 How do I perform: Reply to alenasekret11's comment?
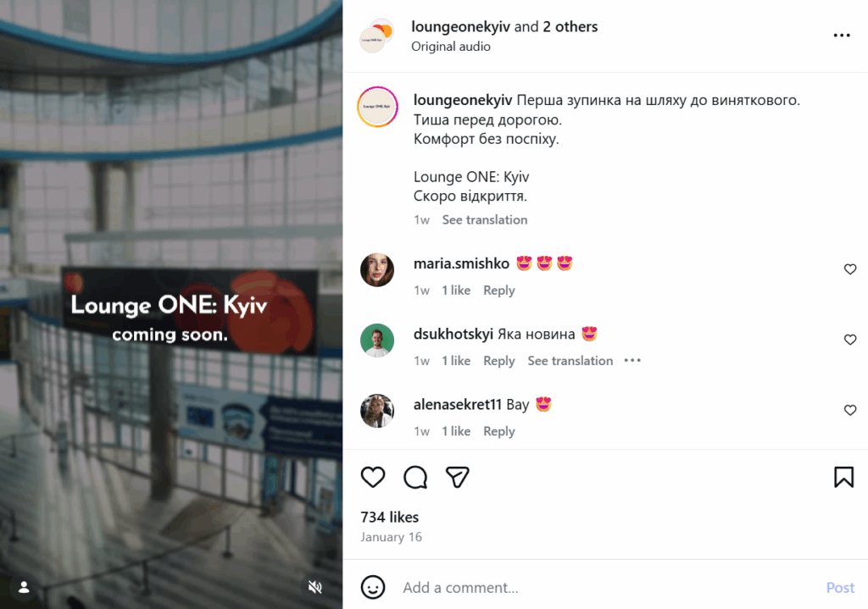pos(498,431)
